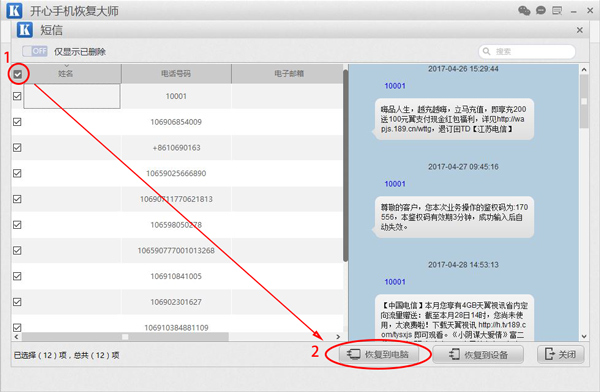Select the phone number 106910384881109
Image resolution: width=600 pixels, height=392 pixels.
coord(176,328)
